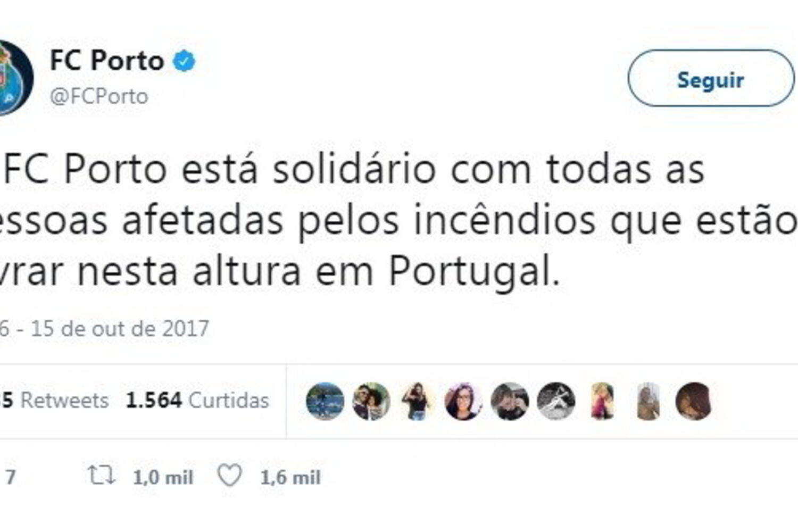Open the Retweets count list
Viewport: 798px width, 532px height.
(x=55, y=400)
